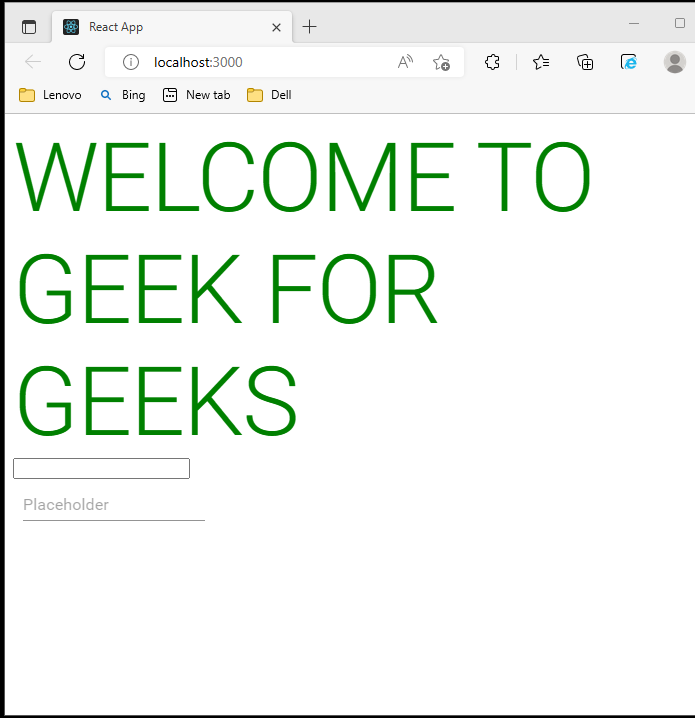Close the React App tab
Image resolution: width=695 pixels, height=718 pixels.
tap(275, 27)
